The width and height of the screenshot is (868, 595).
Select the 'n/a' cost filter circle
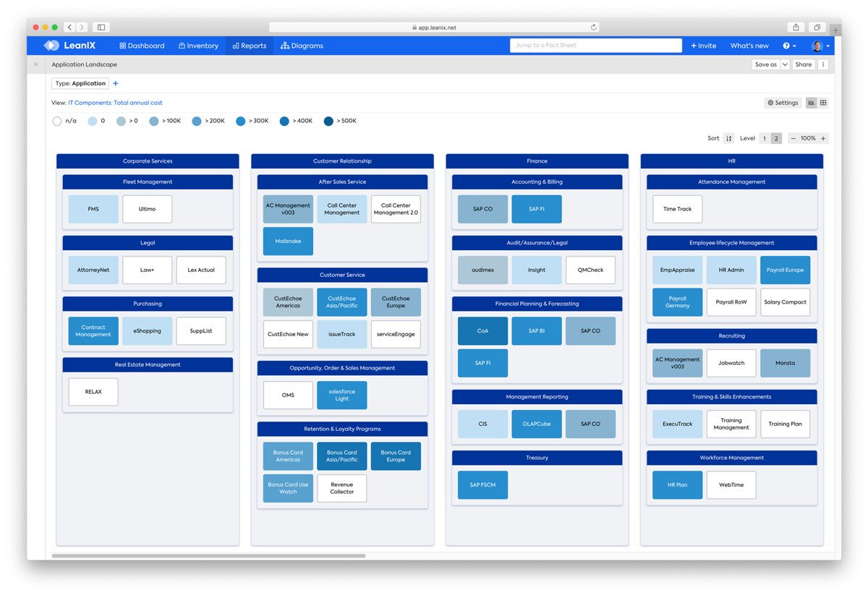coord(56,121)
